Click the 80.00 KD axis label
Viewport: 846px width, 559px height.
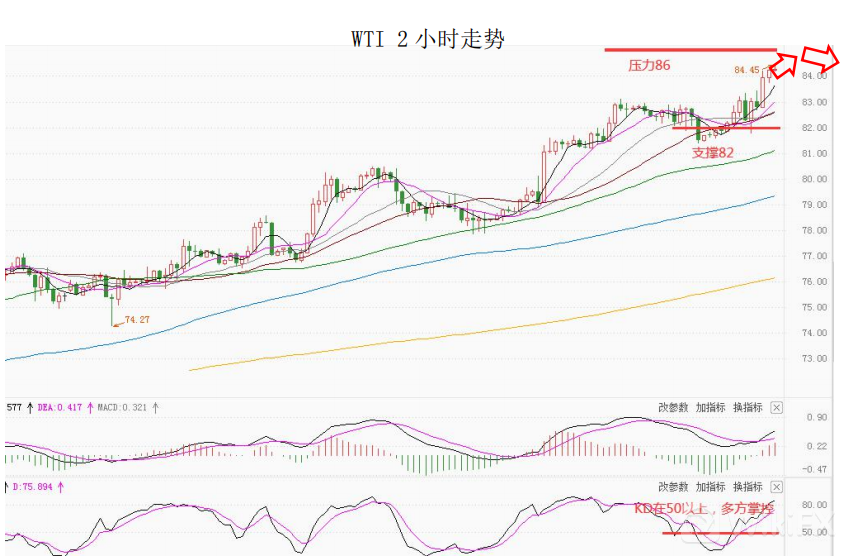(814, 505)
